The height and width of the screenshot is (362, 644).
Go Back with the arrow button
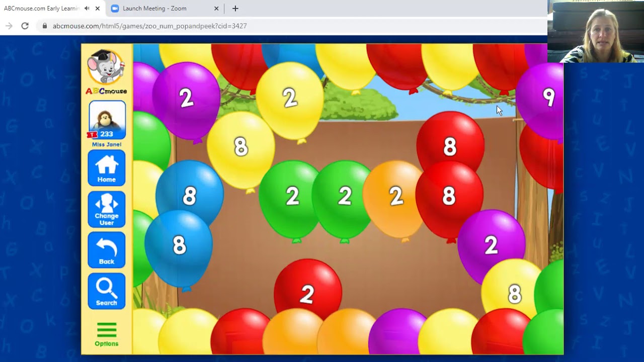click(107, 250)
